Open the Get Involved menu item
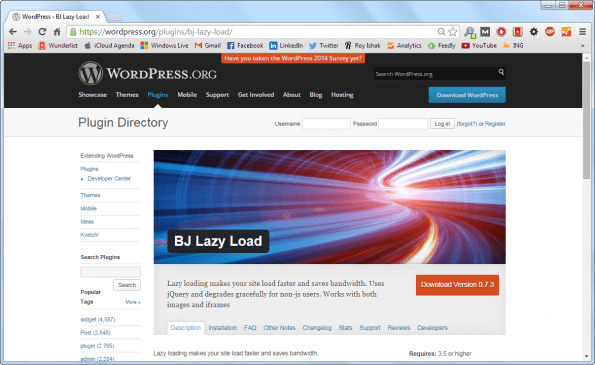 click(x=256, y=95)
